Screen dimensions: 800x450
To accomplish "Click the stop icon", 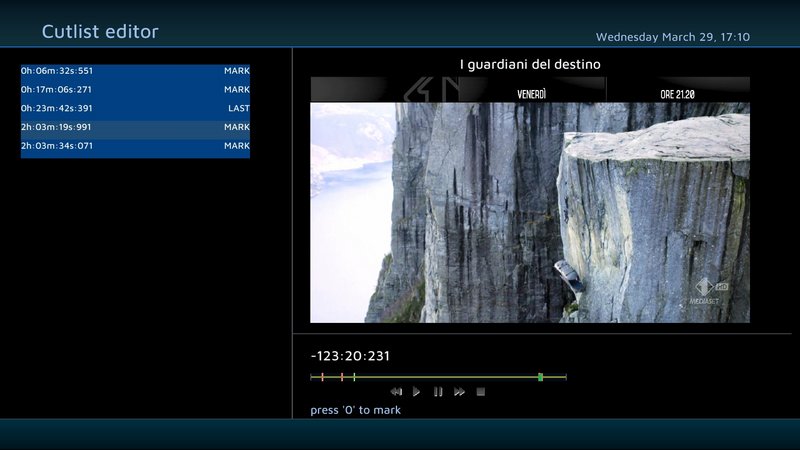I will [x=481, y=392].
